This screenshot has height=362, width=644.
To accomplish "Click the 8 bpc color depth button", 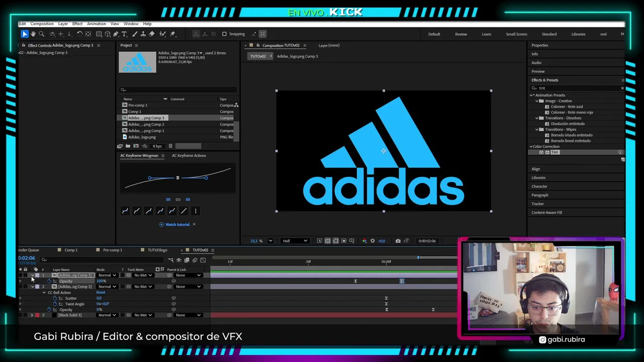I will point(157,146).
